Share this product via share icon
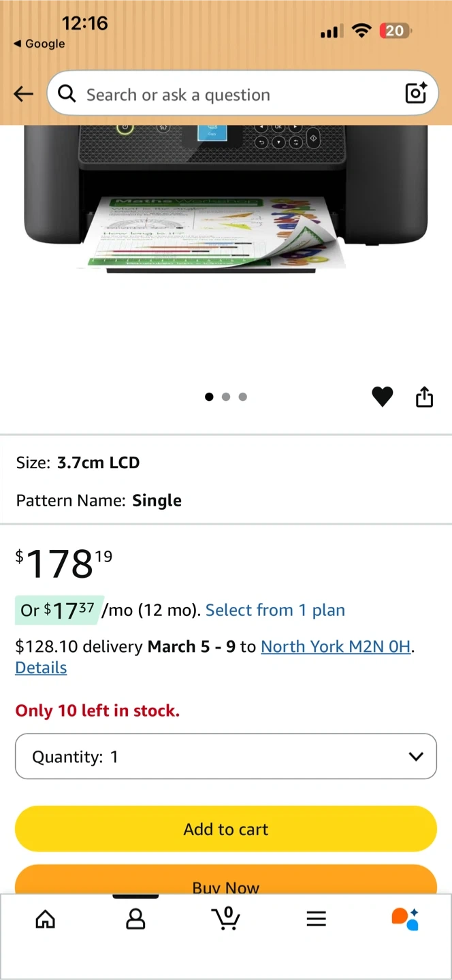Viewport: 452px width, 980px height. (x=424, y=396)
